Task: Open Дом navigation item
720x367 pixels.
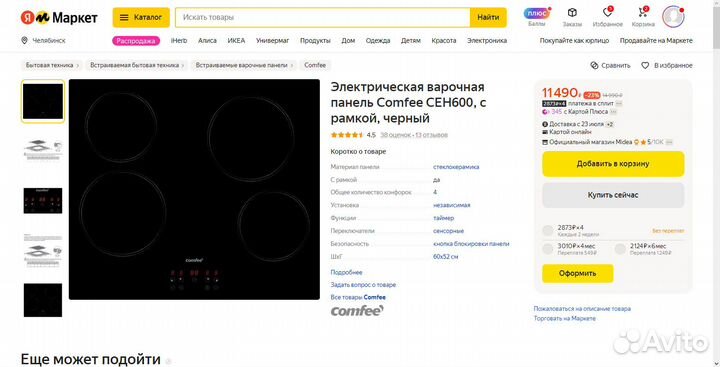Action: tap(348, 40)
